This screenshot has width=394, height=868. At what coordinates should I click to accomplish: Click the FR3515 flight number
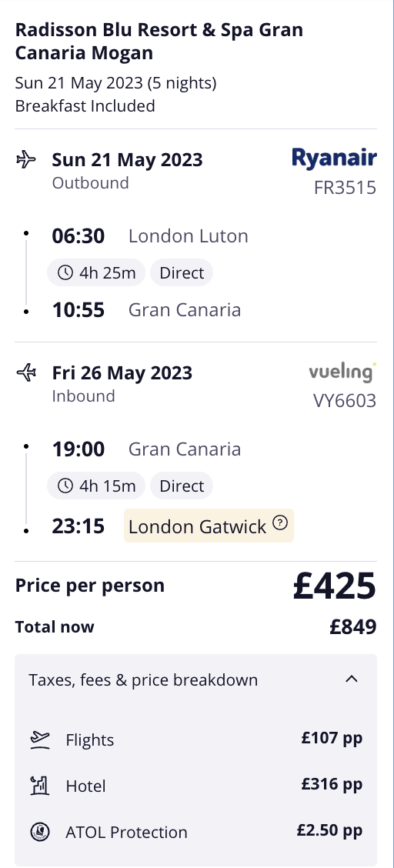click(x=345, y=188)
